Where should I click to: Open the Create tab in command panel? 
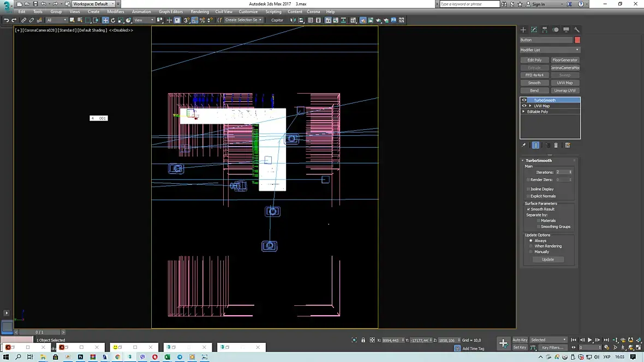point(523,30)
